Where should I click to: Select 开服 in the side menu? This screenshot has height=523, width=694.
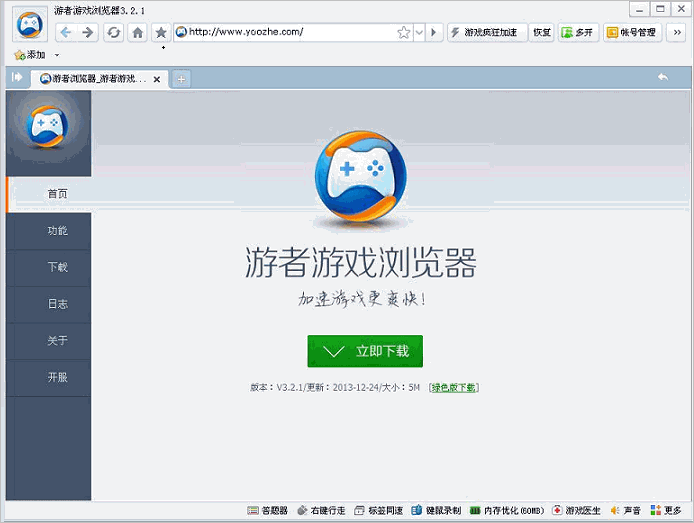coord(49,377)
